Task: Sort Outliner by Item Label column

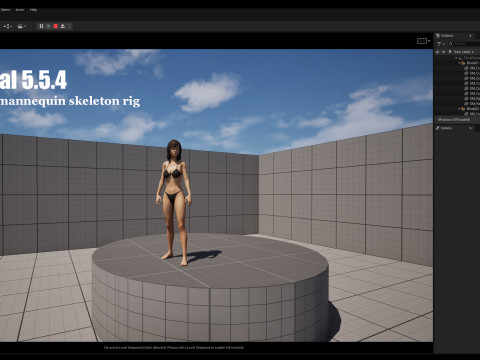Action: tap(464, 52)
